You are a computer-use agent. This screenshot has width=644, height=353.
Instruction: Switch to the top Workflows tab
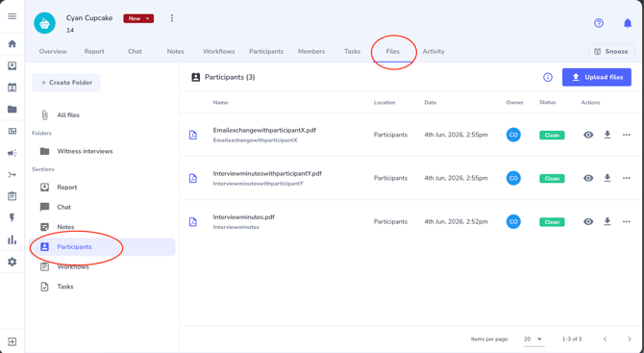[x=219, y=51]
